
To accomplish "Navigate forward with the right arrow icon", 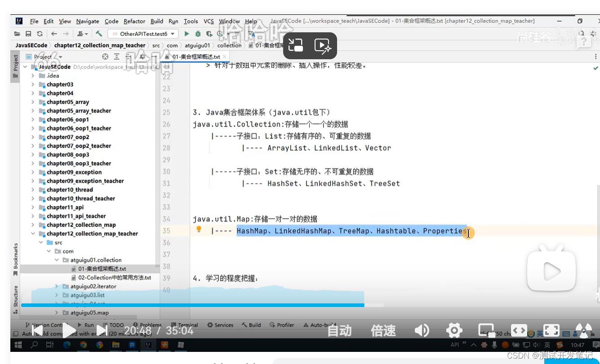I will (66, 34).
